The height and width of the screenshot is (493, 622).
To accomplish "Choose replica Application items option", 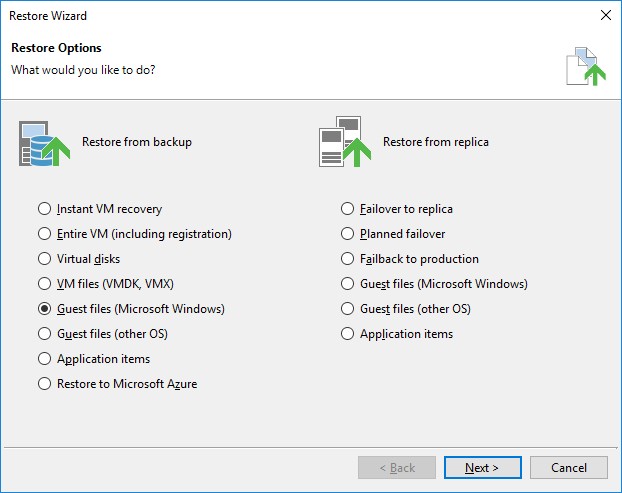I will point(348,334).
